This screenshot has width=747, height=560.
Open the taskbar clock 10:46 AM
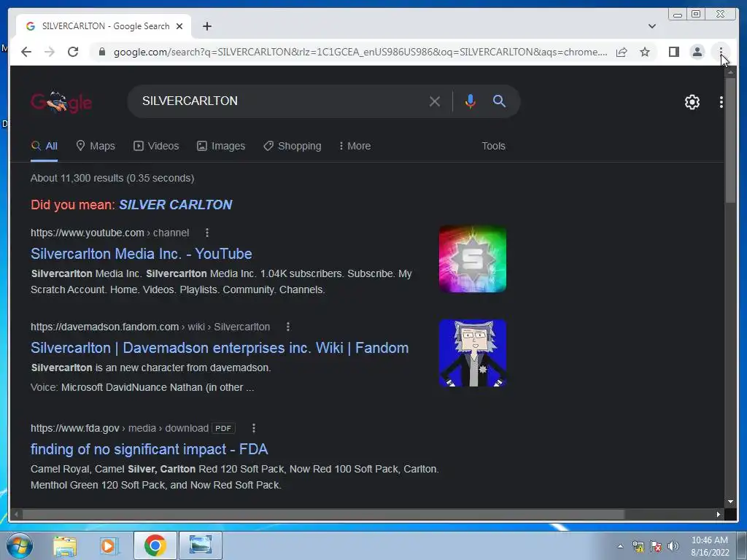pos(710,546)
